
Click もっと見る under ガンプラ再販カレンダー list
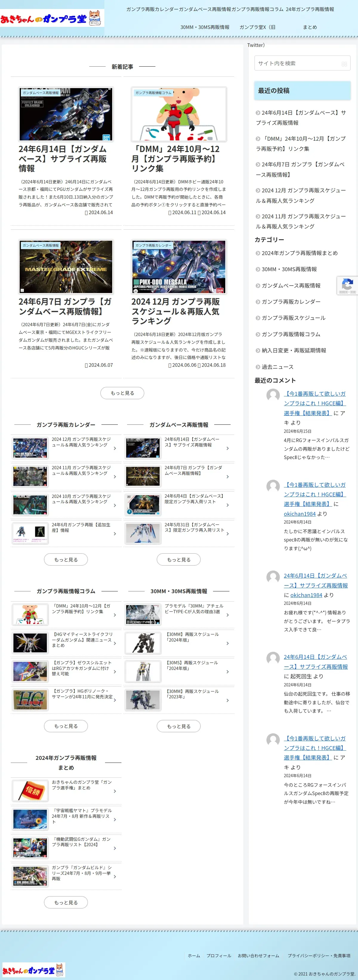(x=66, y=560)
